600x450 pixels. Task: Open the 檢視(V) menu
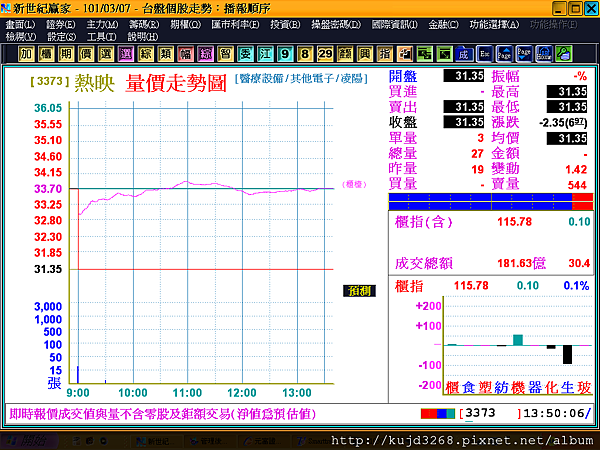click(x=21, y=37)
